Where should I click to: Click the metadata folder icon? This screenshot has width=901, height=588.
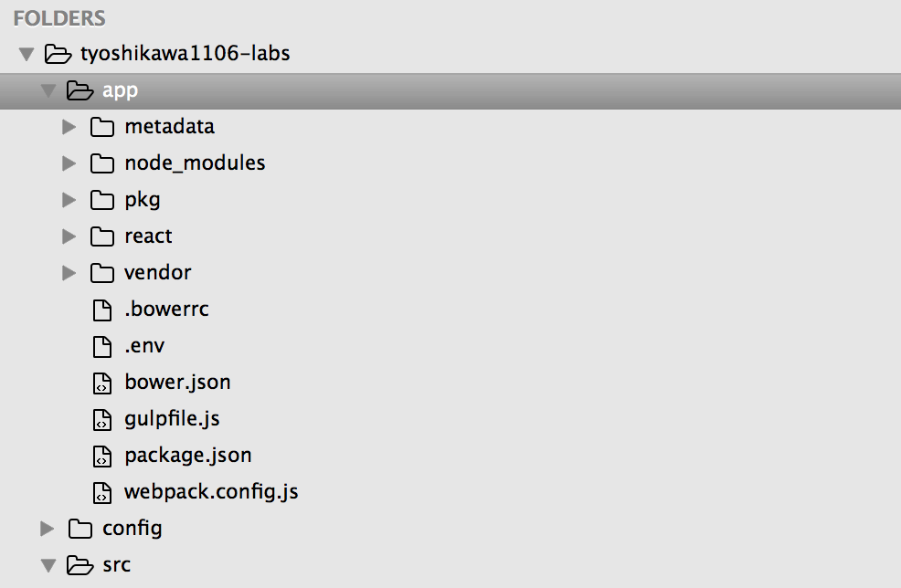[x=102, y=127]
